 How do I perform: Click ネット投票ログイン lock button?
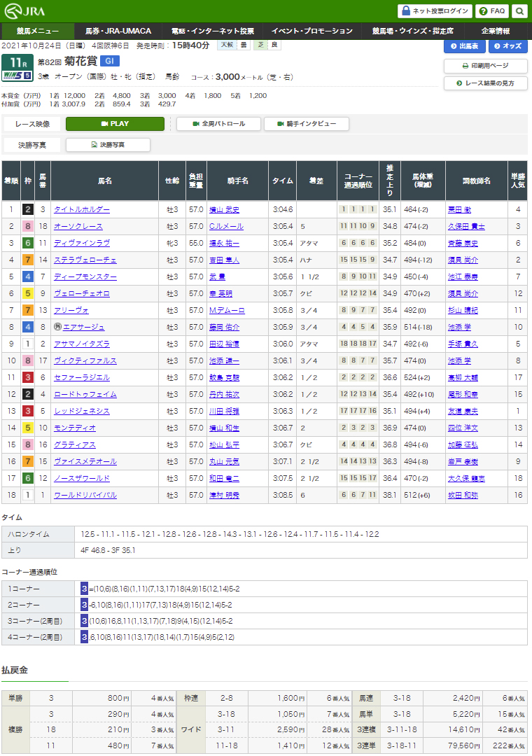coord(435,11)
